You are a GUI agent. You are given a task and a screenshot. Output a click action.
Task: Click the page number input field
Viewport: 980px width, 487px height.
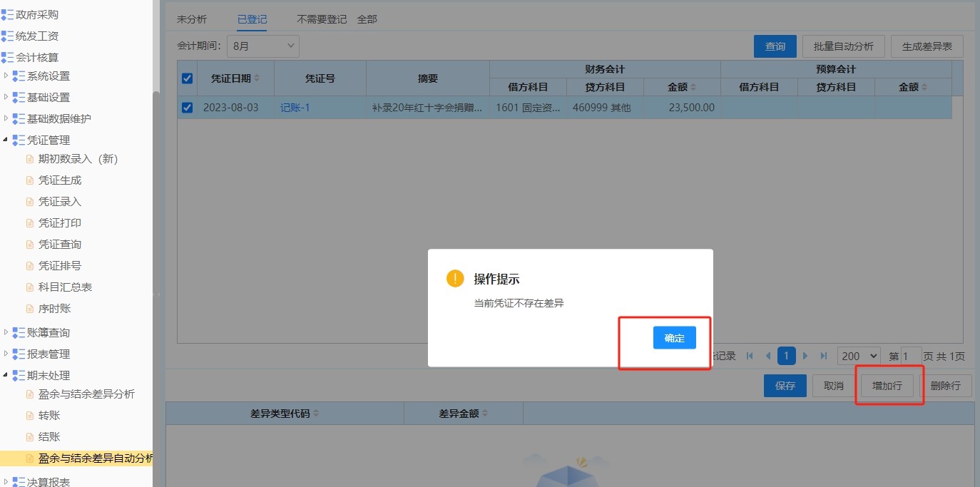pos(912,355)
